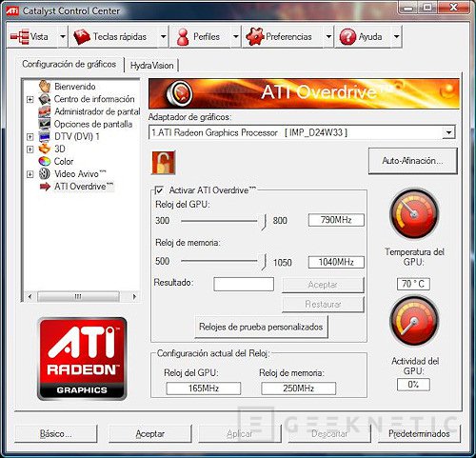This screenshot has width=476, height=458.
Task: Click the Preferencias gear icon
Action: point(255,37)
